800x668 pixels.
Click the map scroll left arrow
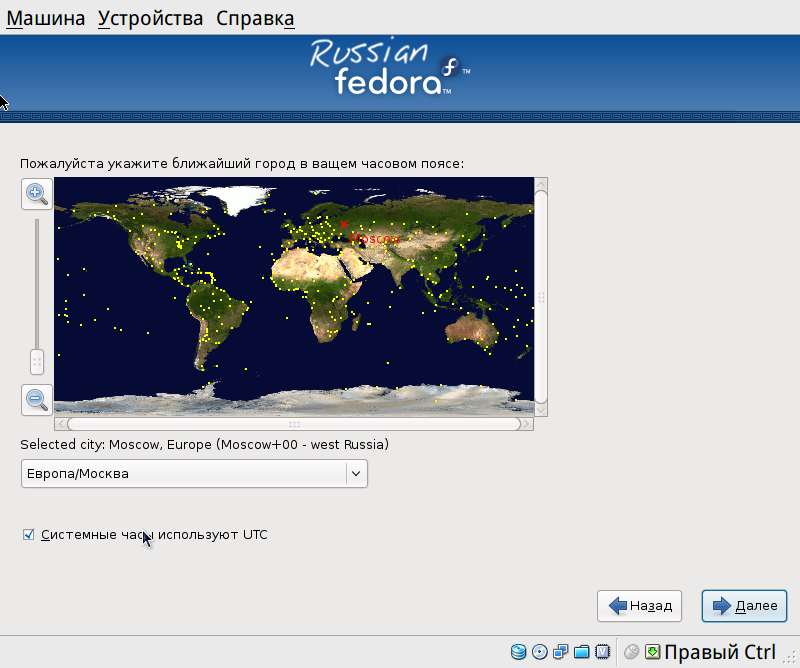61,424
